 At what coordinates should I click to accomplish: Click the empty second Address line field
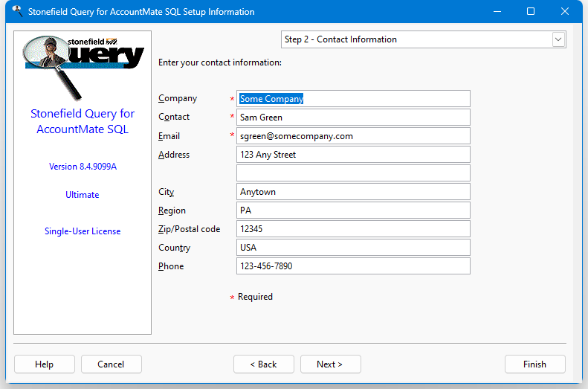tap(353, 173)
